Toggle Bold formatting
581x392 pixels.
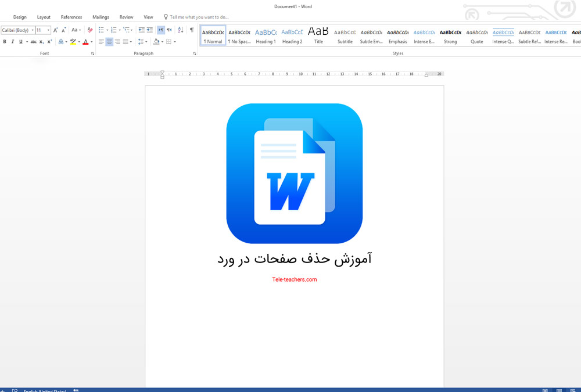pyautogui.click(x=5, y=42)
